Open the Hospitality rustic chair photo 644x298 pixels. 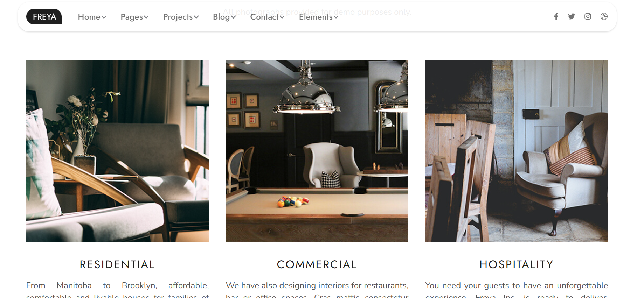(517, 151)
